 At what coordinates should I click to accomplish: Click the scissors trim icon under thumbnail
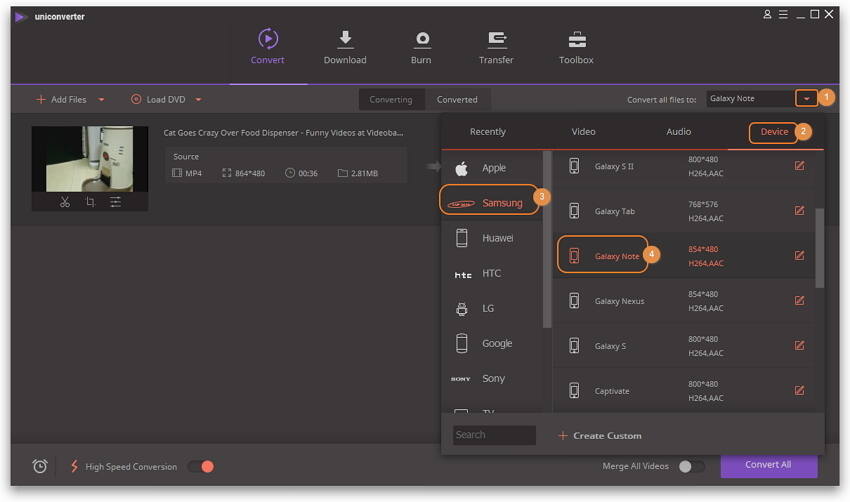coord(65,202)
